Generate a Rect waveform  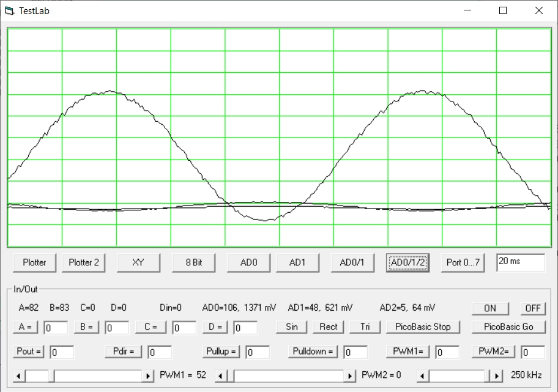tap(329, 327)
